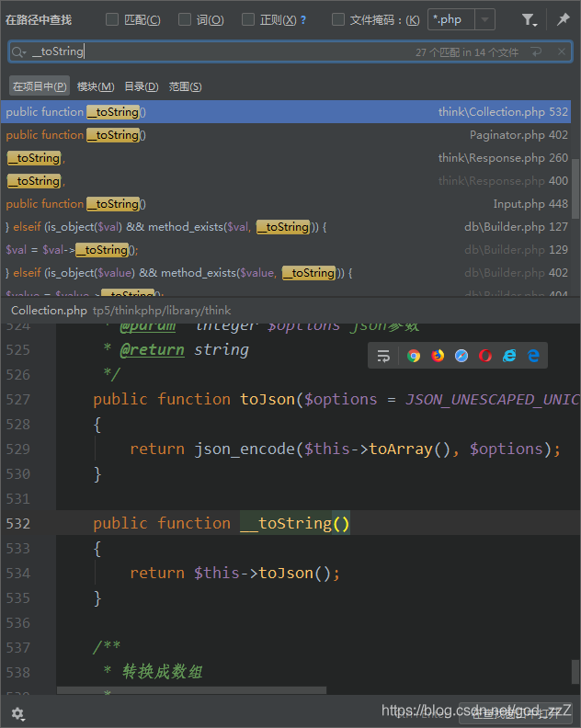Pin the Find in Path window

[563, 19]
